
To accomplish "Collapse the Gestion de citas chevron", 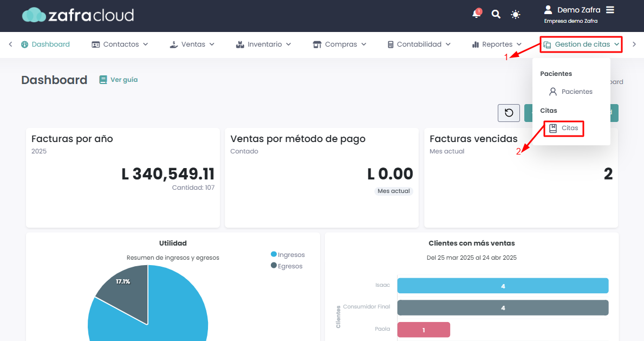I will (616, 44).
